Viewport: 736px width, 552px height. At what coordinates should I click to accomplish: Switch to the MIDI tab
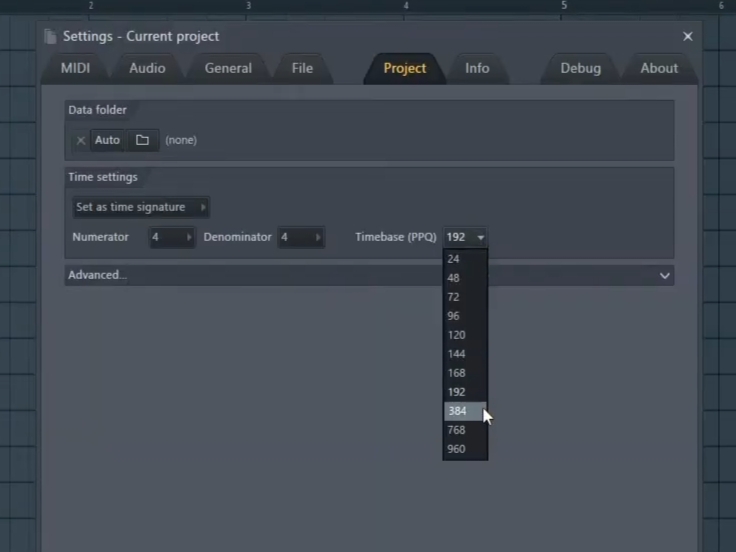(75, 68)
